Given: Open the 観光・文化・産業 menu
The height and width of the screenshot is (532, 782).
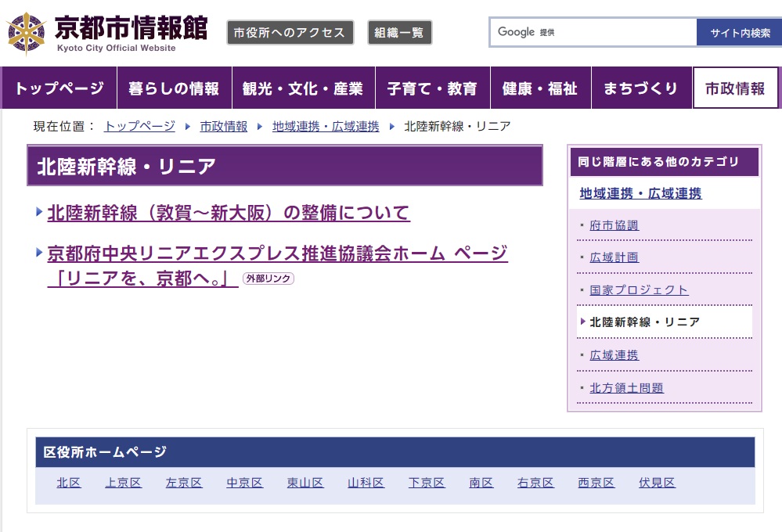Looking at the screenshot, I should pyautogui.click(x=303, y=88).
